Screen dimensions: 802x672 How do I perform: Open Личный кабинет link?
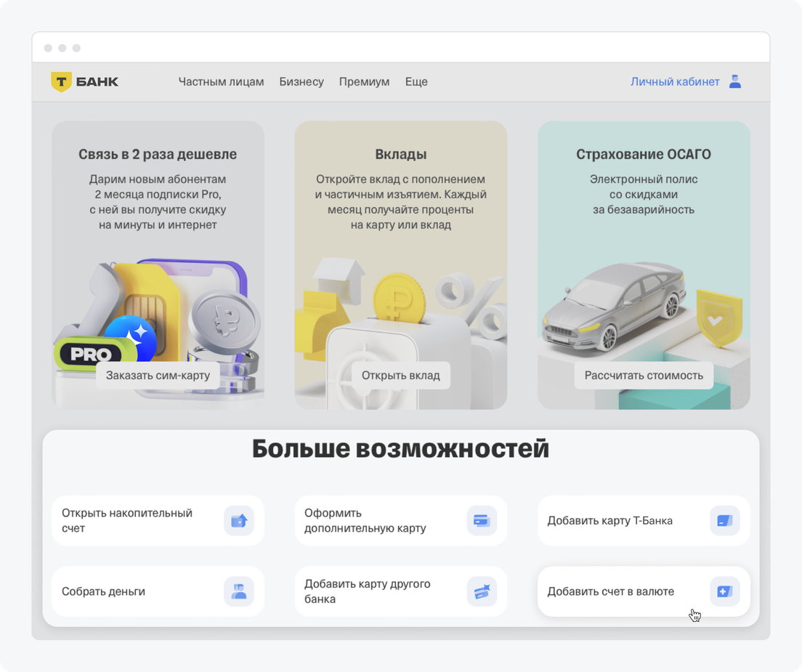coord(675,82)
